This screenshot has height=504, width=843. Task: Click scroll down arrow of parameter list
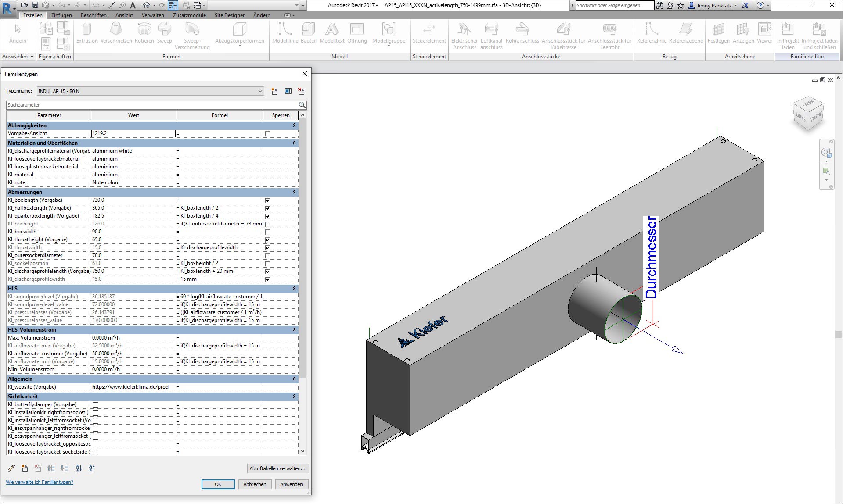click(303, 451)
